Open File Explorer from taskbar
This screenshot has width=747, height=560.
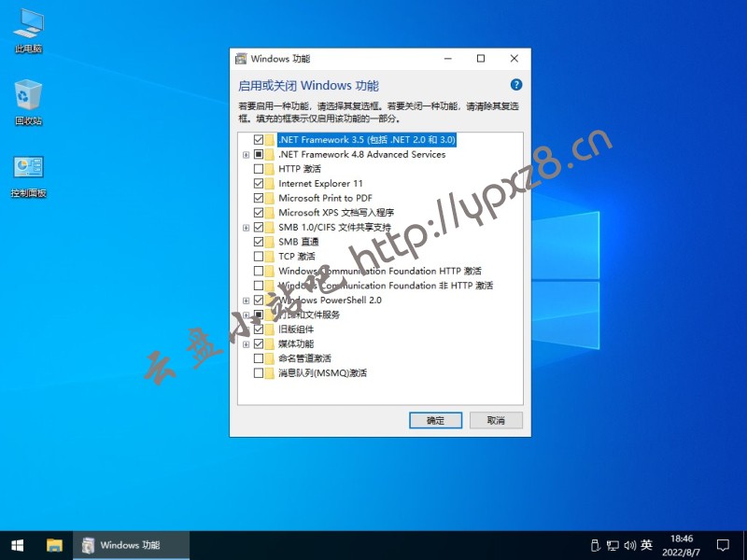click(x=54, y=545)
